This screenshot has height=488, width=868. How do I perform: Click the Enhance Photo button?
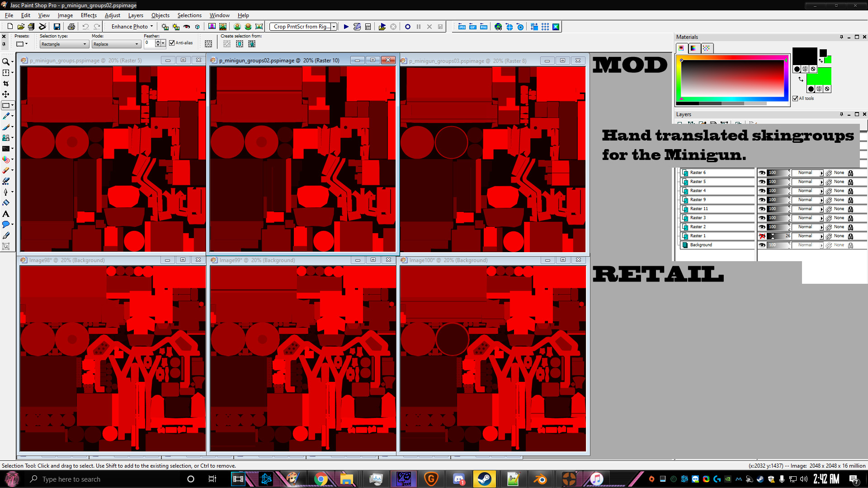pos(130,26)
